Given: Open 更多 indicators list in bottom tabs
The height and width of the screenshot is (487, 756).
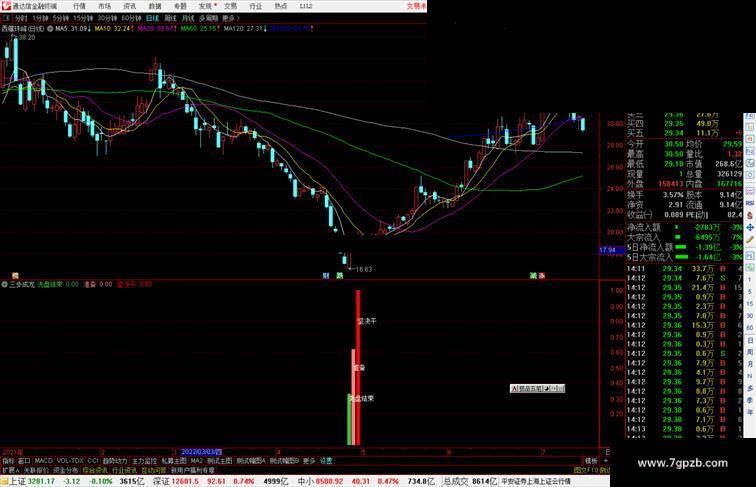Looking at the screenshot, I should (309, 461).
